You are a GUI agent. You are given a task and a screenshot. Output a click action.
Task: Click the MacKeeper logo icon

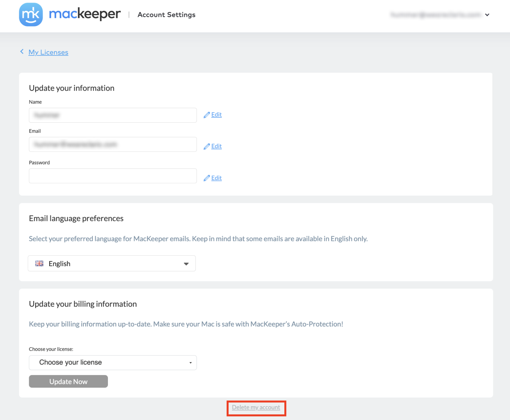pyautogui.click(x=31, y=15)
